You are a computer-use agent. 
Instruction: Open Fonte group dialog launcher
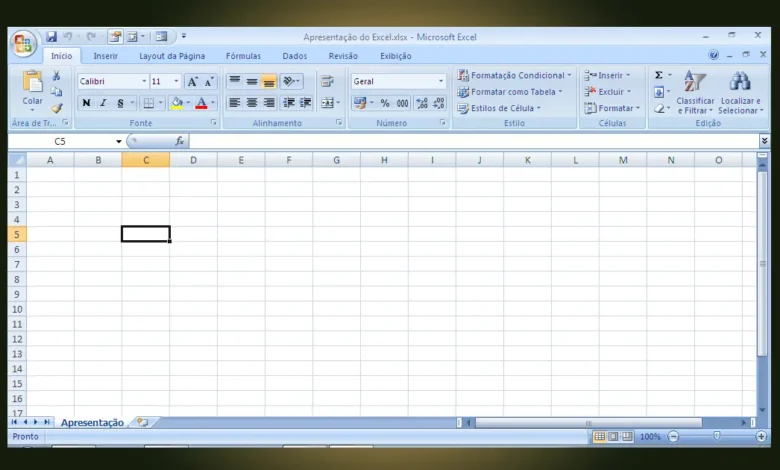[213, 122]
